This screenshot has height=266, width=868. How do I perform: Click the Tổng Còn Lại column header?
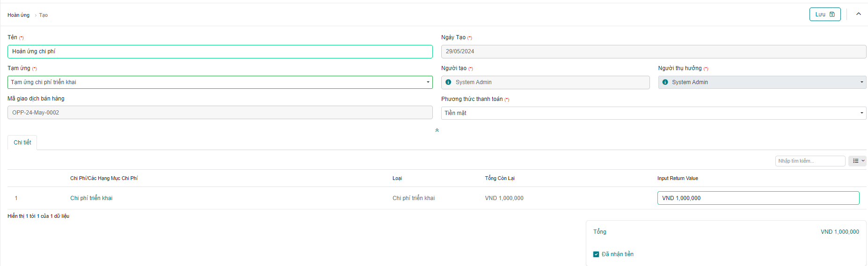click(x=500, y=178)
